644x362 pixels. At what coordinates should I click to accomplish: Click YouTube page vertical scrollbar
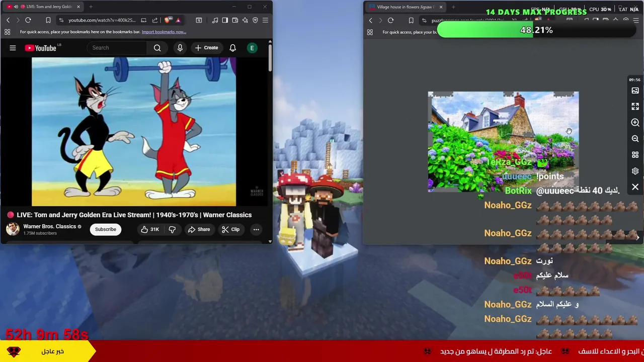click(270, 58)
